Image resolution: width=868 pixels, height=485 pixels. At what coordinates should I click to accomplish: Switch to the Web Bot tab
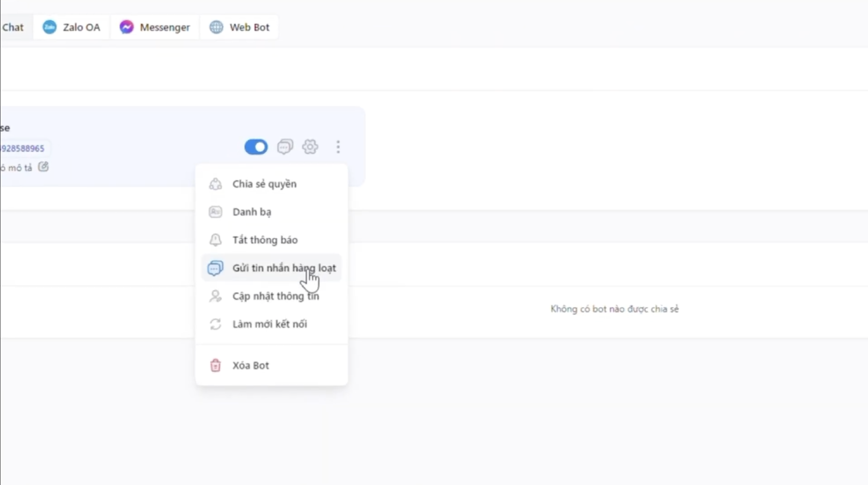(239, 27)
